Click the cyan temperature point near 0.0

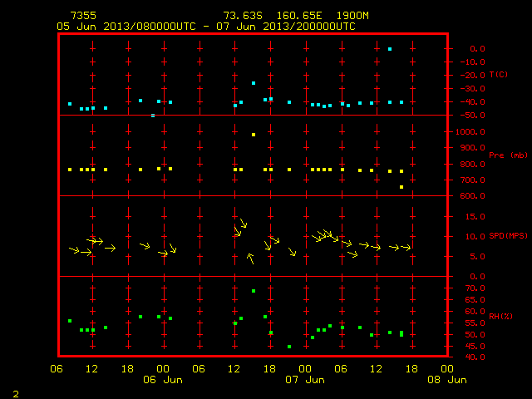click(390, 49)
